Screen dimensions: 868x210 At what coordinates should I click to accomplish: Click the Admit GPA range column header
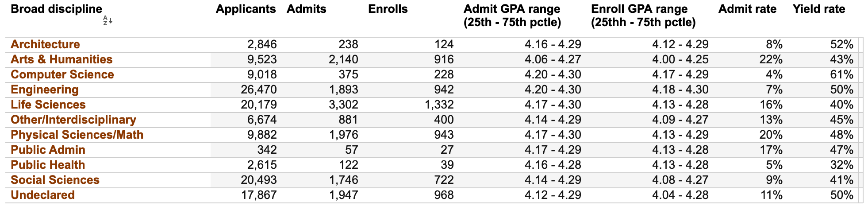(x=512, y=16)
